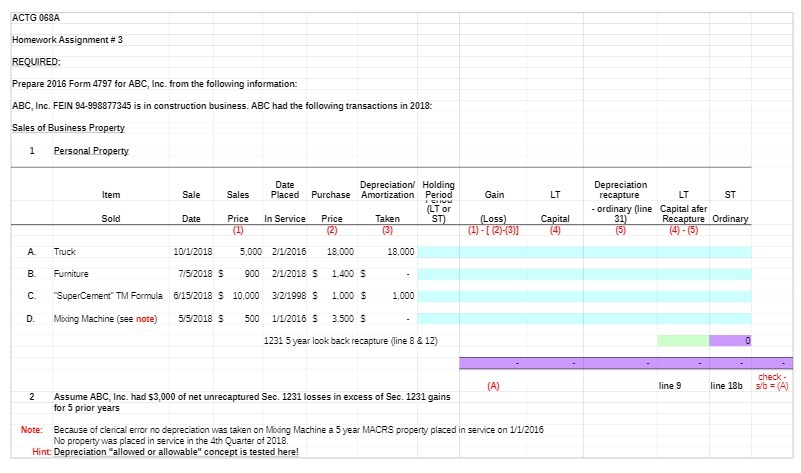The height and width of the screenshot is (473, 801).
Task: Select placed-in-service date 1/1/2016
Action: 289,319
